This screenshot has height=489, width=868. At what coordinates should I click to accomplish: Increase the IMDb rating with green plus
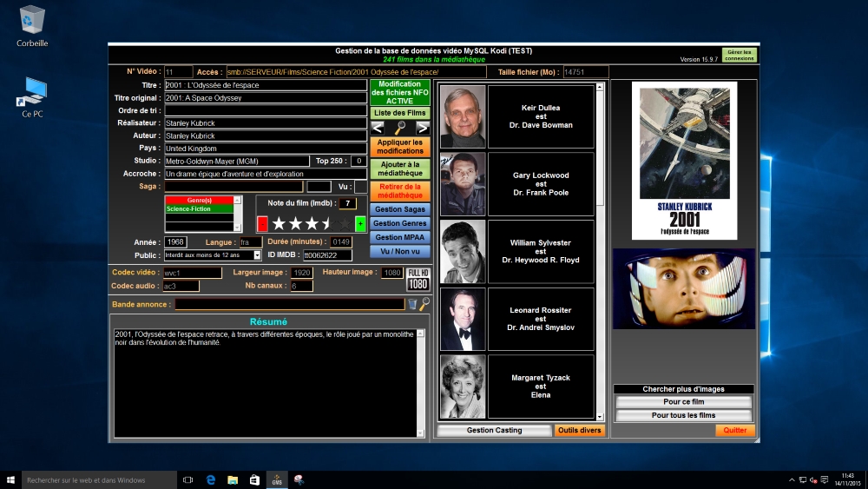point(360,223)
